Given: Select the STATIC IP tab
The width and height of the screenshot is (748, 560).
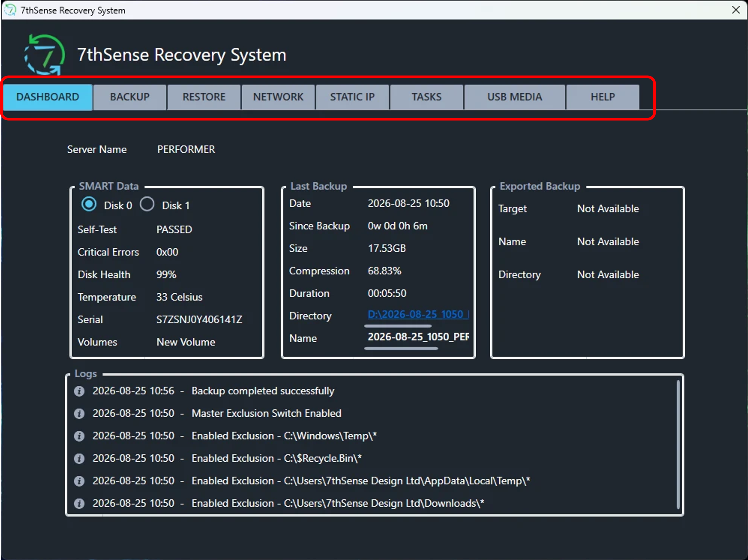Looking at the screenshot, I should (x=352, y=97).
